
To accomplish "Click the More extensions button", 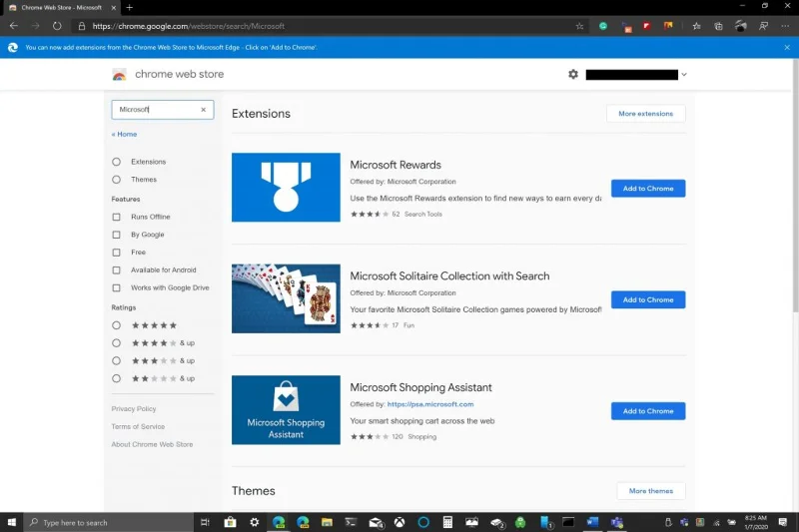I will 645,114.
